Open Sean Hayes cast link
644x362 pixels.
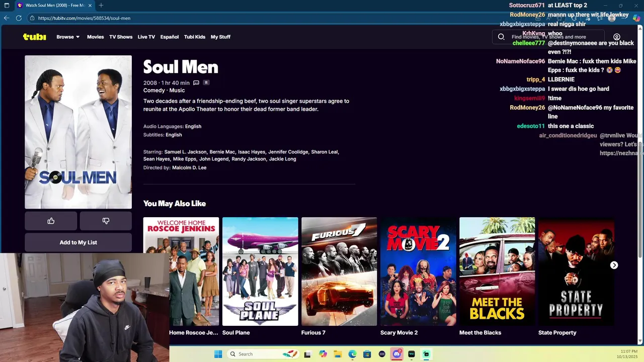click(x=157, y=159)
